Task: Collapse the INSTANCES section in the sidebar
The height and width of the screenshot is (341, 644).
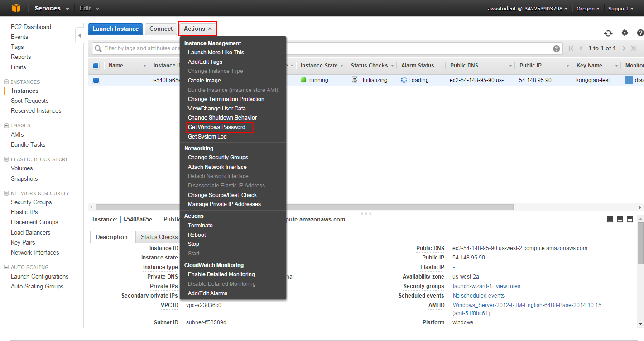Action: point(6,82)
